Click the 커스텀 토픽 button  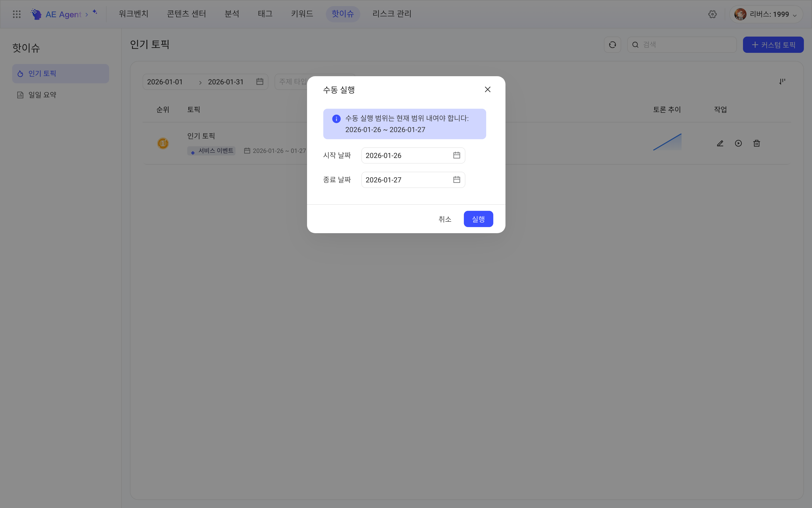pos(773,45)
